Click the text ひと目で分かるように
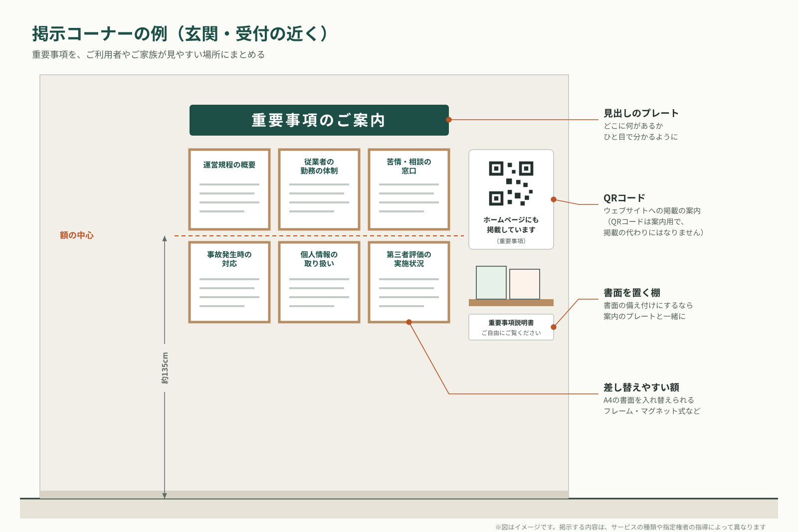Viewport: 798px width, 532px height. click(641, 137)
